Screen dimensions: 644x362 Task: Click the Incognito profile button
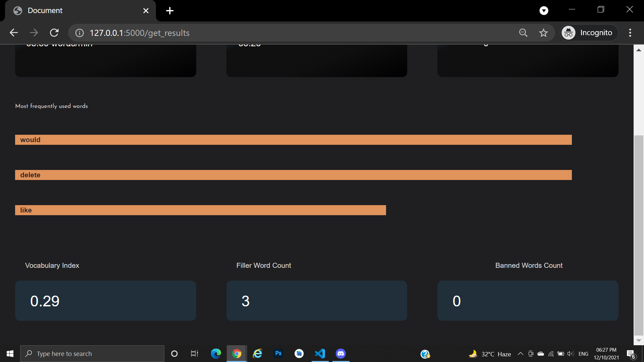[589, 33]
